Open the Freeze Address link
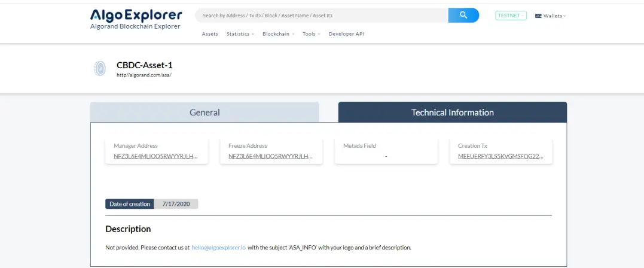The width and height of the screenshot is (644, 268). click(x=271, y=156)
